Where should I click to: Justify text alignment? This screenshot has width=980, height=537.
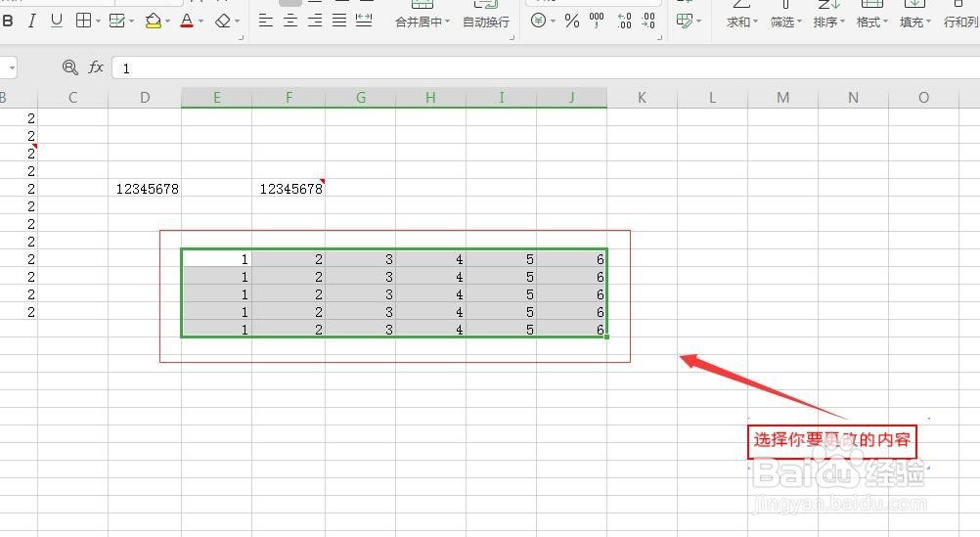tap(339, 21)
